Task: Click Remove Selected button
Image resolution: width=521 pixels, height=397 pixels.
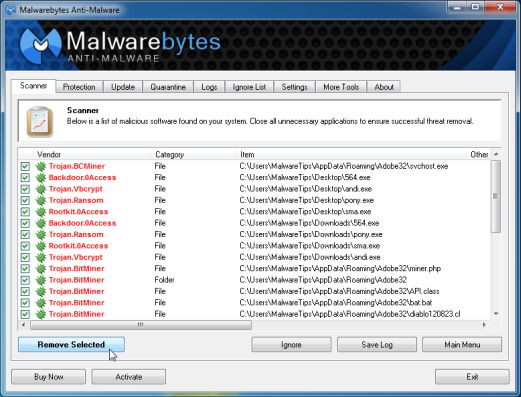Action: point(71,344)
